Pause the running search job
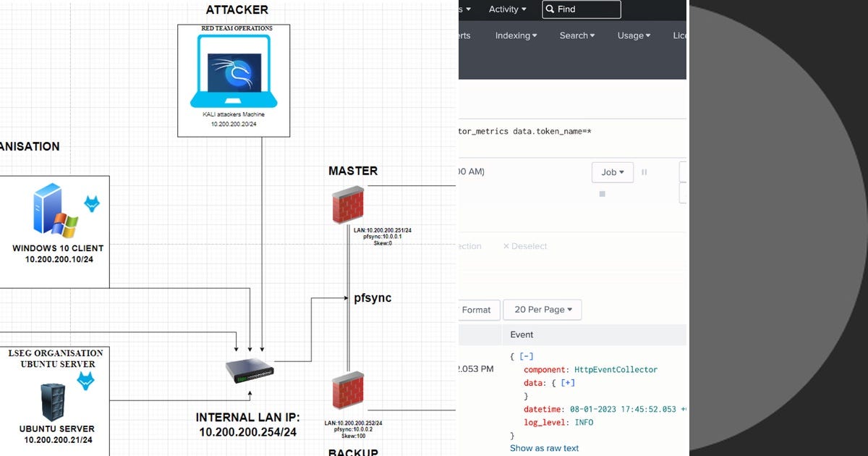868x456 pixels. coord(644,172)
